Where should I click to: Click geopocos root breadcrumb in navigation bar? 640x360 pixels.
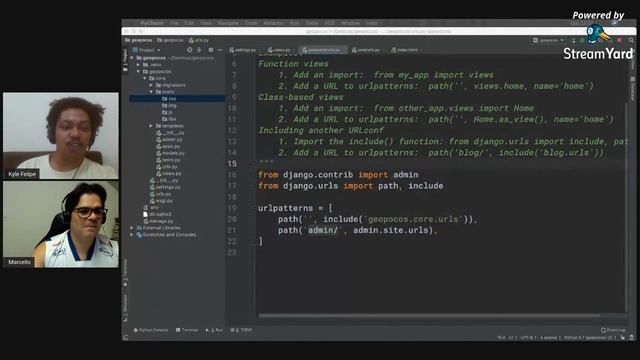[x=138, y=40]
